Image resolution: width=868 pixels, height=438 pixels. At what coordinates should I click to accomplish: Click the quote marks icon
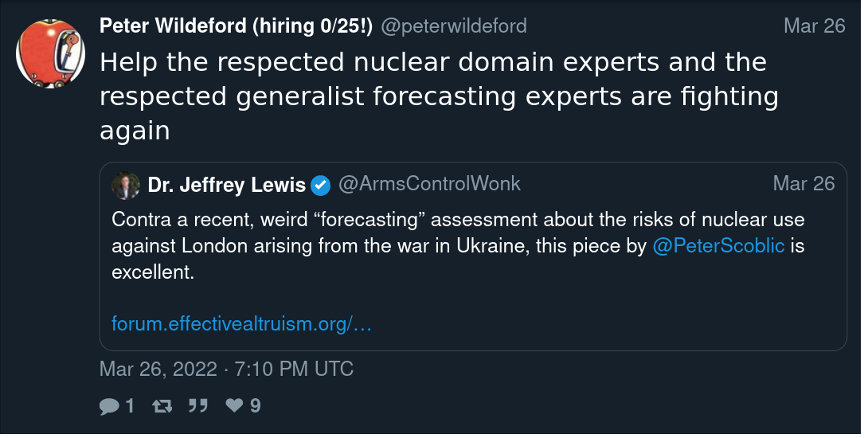pos(197,406)
